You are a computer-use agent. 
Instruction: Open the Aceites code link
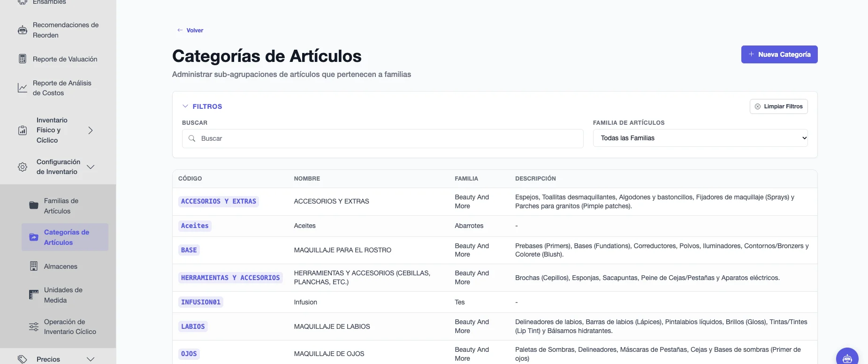click(x=195, y=226)
